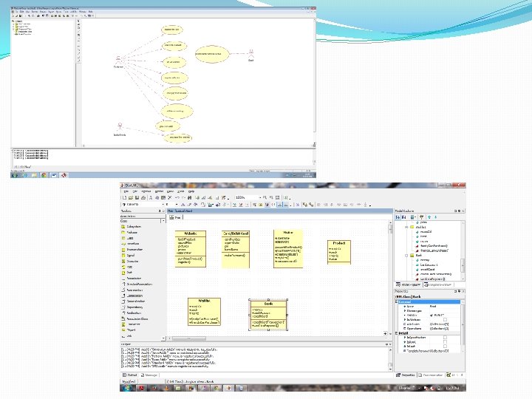
Task: Switch to the Documentation tab below Properties
Action: [x=431, y=375]
